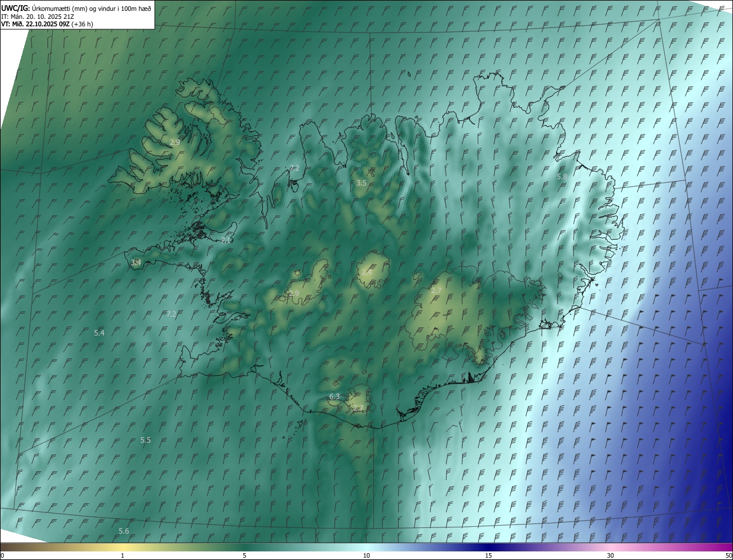The image size is (733, 560).
Task: Click the colour scale tick labelled 30
Action: [x=610, y=555]
